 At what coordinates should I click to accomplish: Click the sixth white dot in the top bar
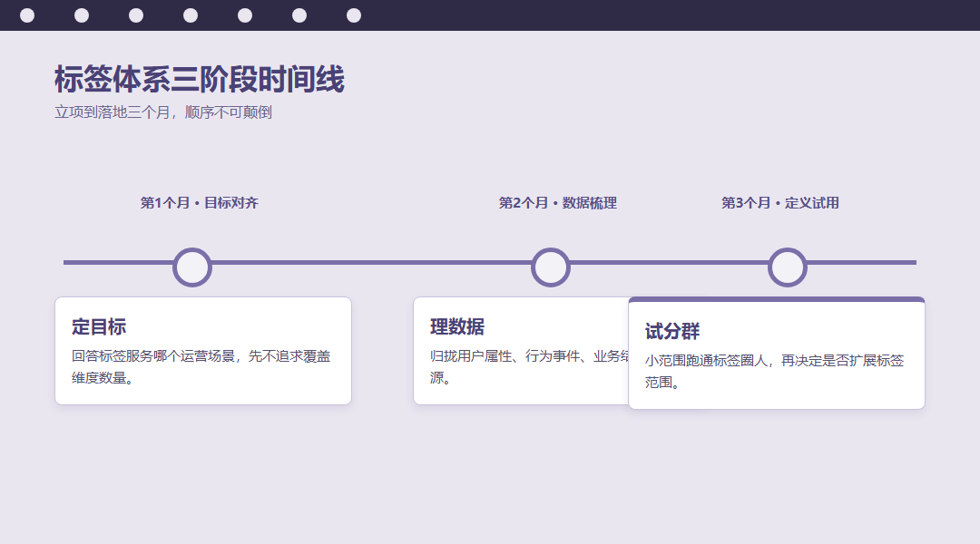click(x=299, y=15)
